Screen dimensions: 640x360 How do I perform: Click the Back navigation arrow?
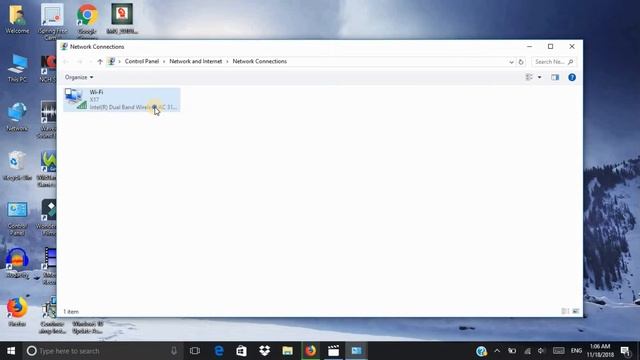pyautogui.click(x=66, y=62)
